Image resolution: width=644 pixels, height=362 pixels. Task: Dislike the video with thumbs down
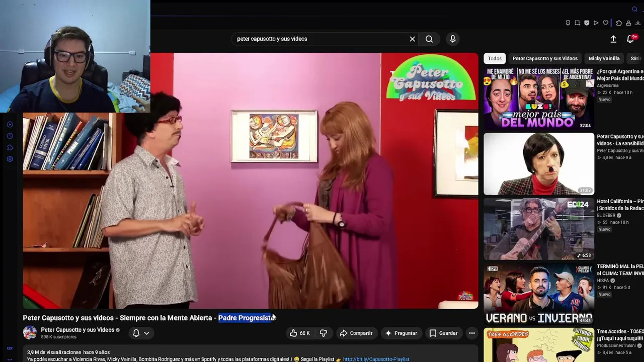324,333
